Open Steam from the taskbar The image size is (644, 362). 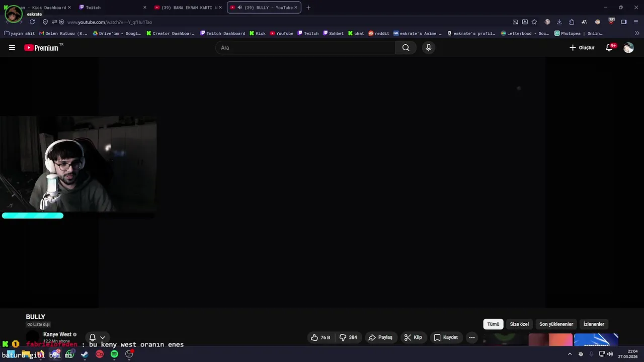click(85, 354)
